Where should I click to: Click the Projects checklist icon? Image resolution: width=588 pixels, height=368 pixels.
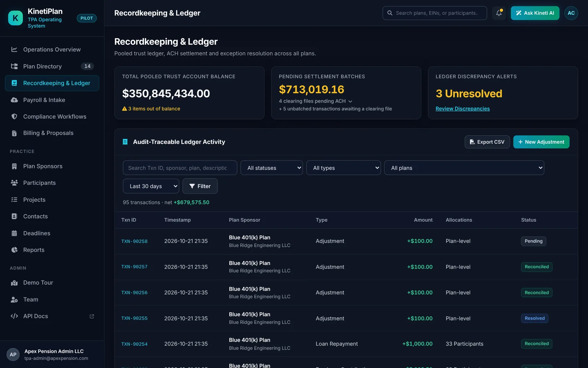(14, 199)
